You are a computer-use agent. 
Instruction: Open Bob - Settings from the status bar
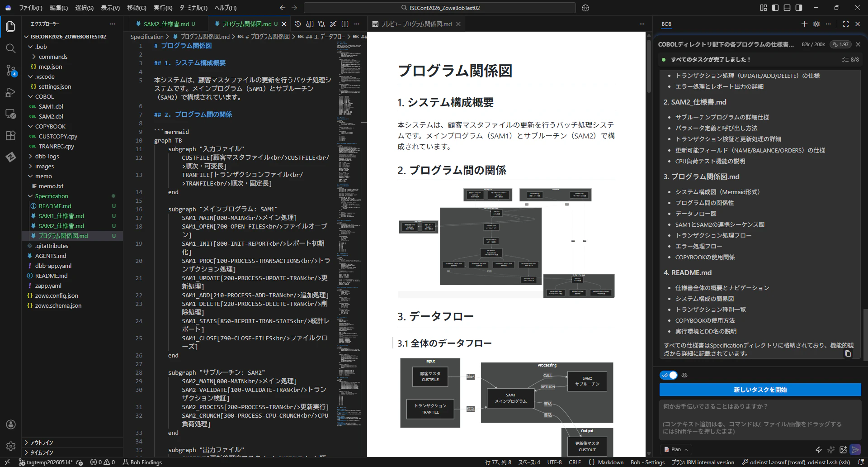647,462
